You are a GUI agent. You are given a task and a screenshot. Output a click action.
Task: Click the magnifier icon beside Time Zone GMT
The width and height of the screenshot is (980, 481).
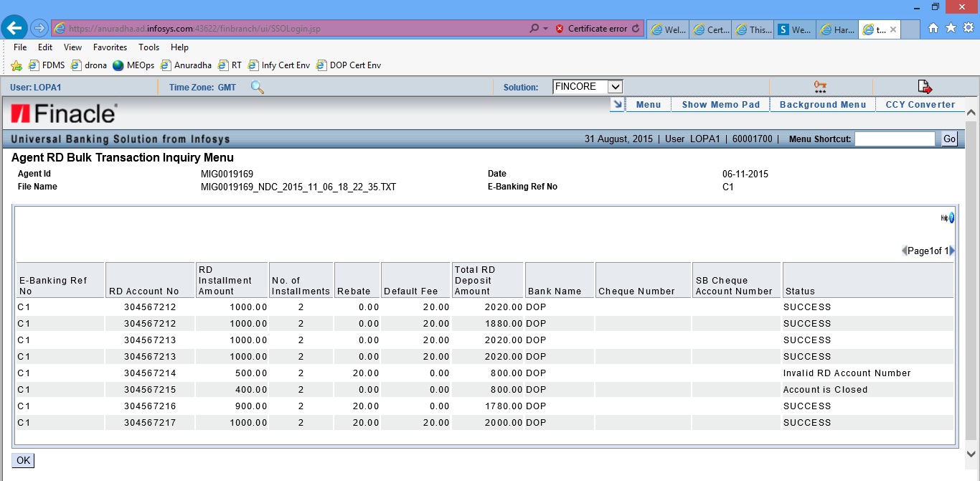tap(257, 87)
